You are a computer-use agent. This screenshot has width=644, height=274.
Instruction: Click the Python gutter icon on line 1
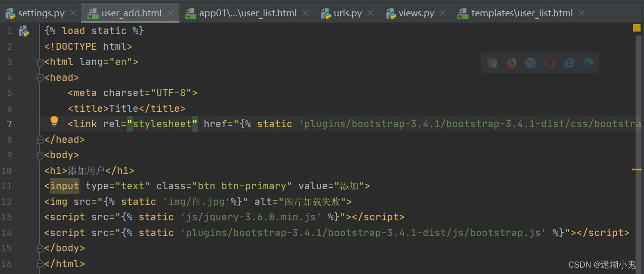(x=24, y=31)
